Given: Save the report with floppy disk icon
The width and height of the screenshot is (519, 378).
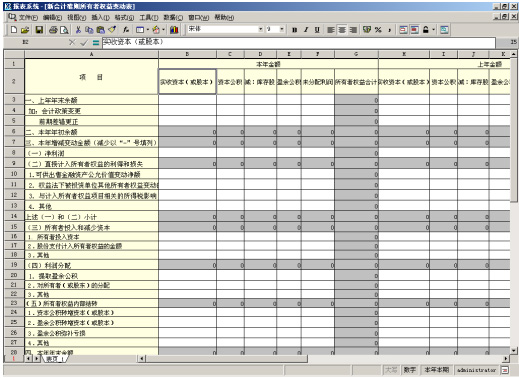Looking at the screenshot, I should pyautogui.click(x=39, y=30).
